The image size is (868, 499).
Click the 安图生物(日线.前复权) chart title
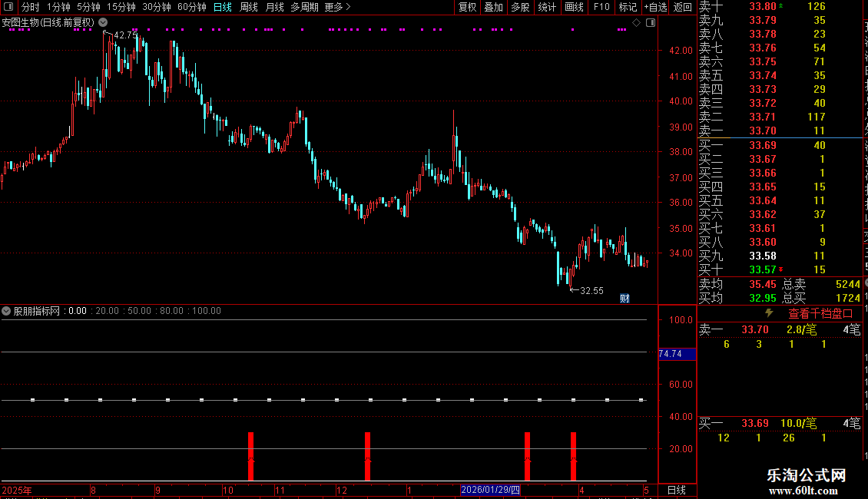click(x=48, y=23)
